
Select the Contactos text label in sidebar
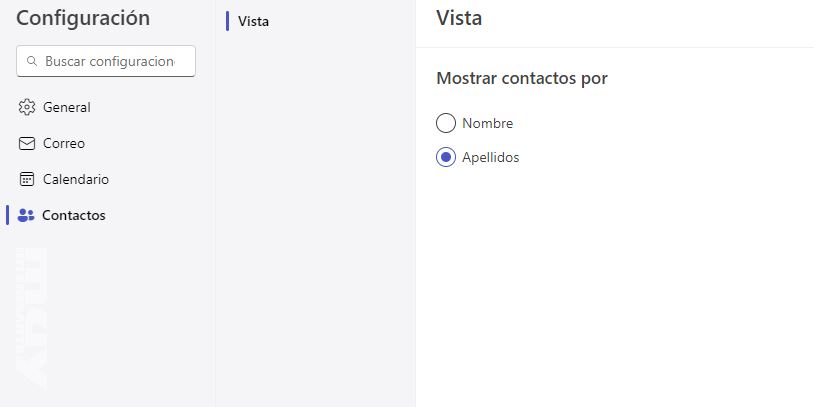pyautogui.click(x=74, y=215)
